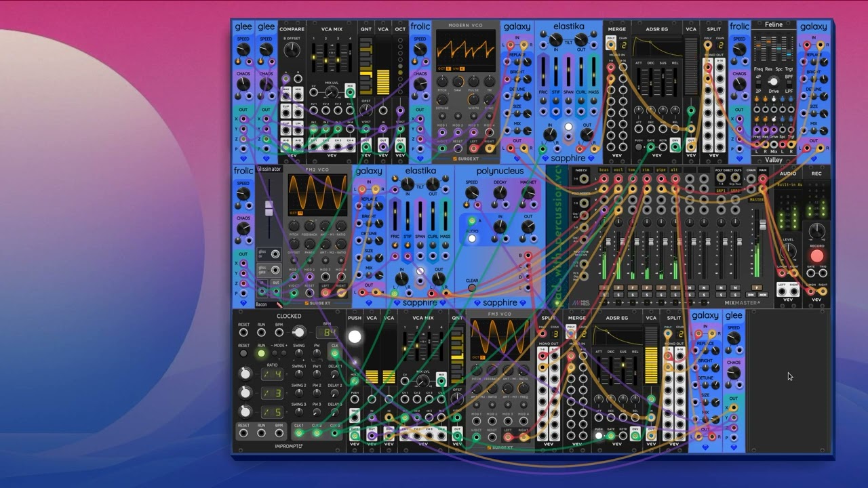Select the alt track label on MixMaster

tap(675, 170)
